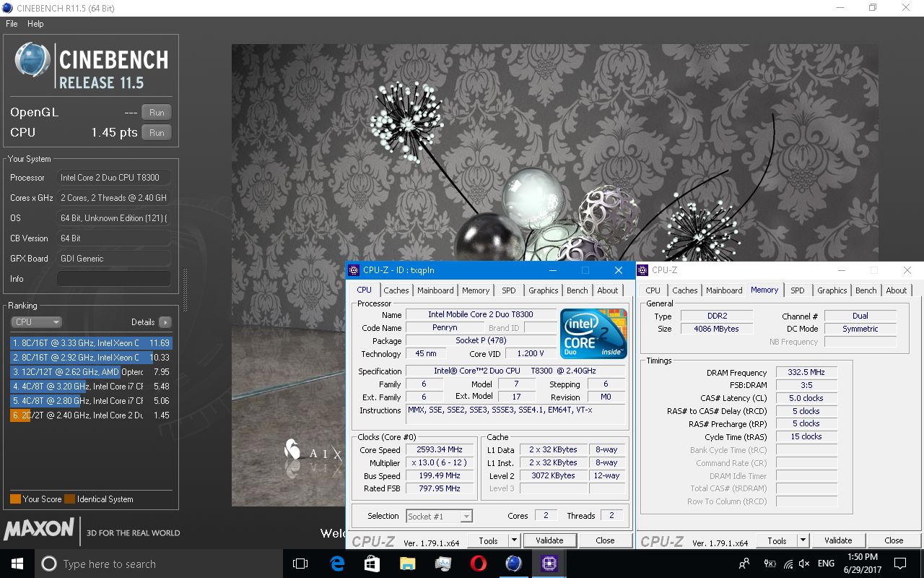Click the Cinebench logo sphere icon
Image resolution: width=924 pixels, height=578 pixels.
click(32, 60)
